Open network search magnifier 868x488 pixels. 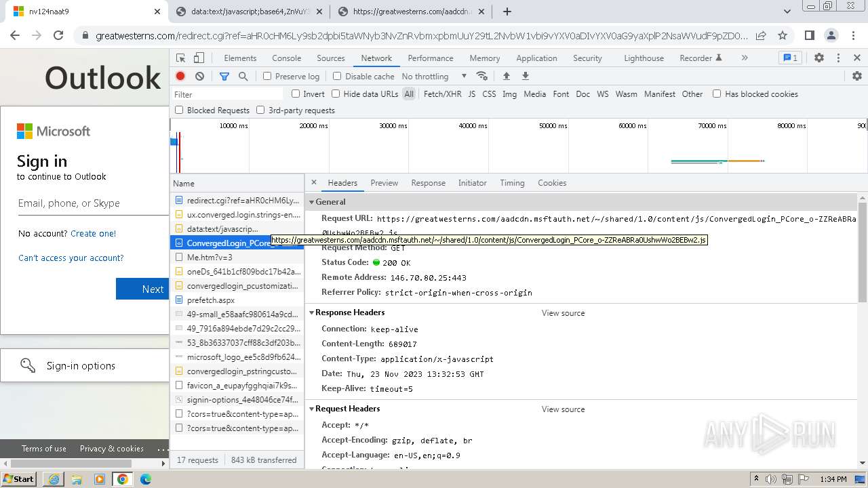click(243, 77)
